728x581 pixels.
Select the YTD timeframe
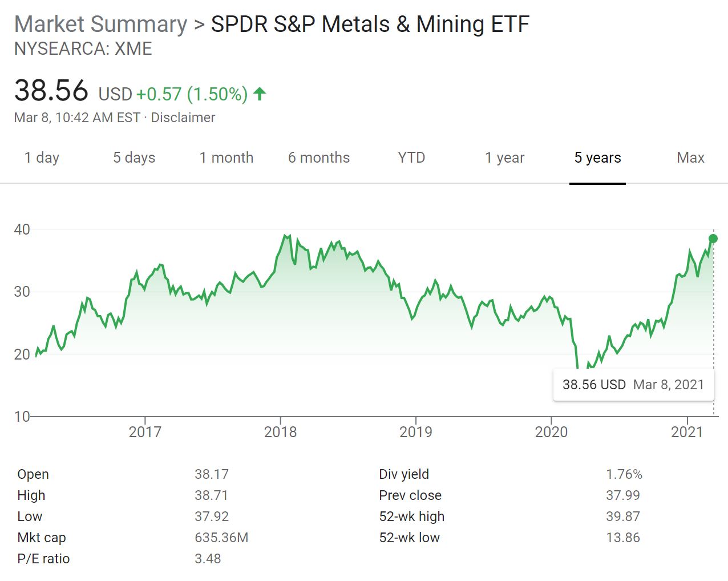(411, 158)
